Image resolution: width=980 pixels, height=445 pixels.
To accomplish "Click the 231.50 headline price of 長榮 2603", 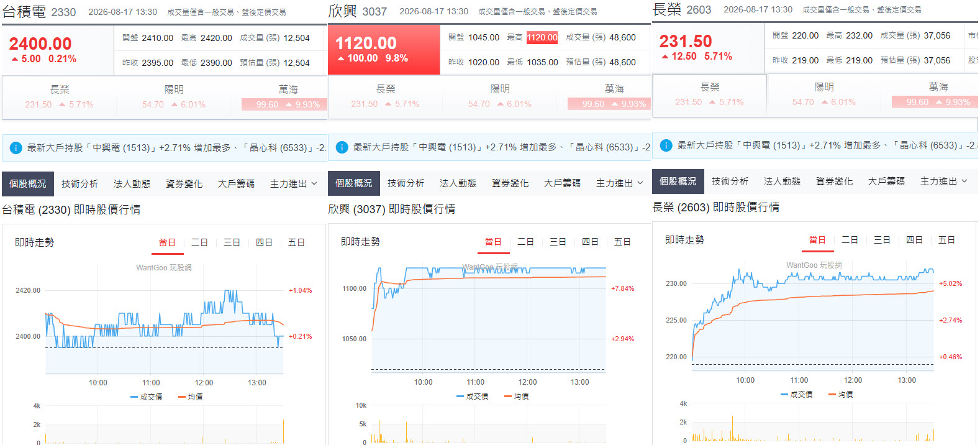I will point(686,41).
